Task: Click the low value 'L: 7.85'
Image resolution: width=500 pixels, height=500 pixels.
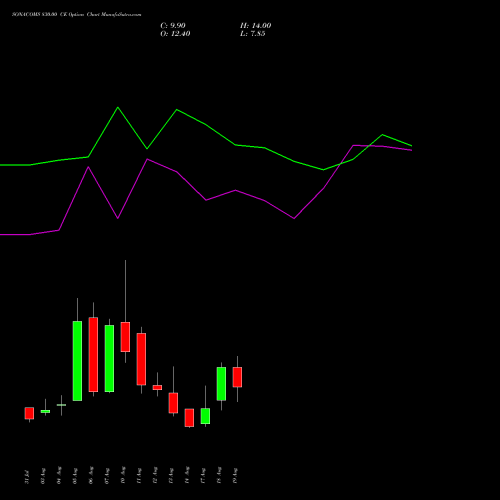Action: 253,34
